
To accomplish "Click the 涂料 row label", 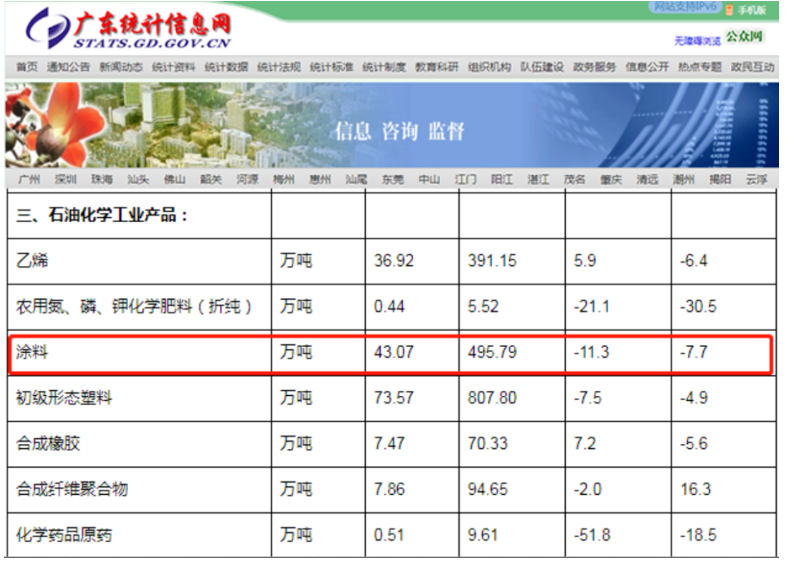I will (x=32, y=352).
